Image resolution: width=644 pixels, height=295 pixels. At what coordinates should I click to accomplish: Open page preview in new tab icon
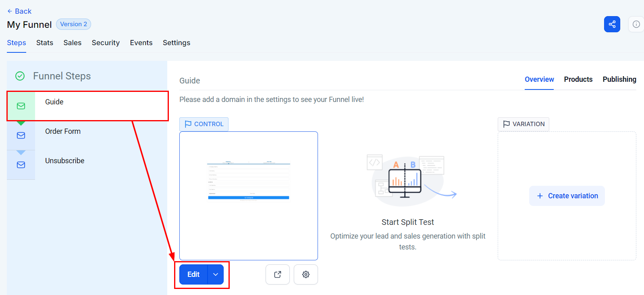tap(277, 274)
